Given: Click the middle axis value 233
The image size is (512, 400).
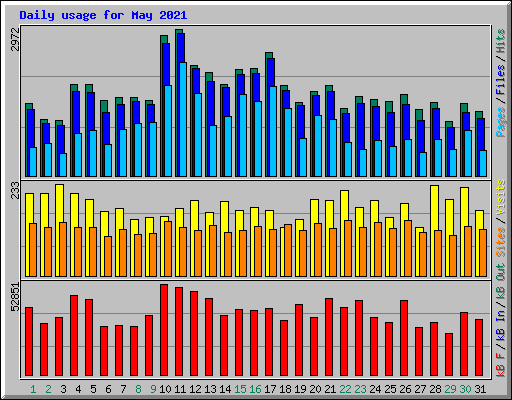Looking at the screenshot, I should 15,190.
